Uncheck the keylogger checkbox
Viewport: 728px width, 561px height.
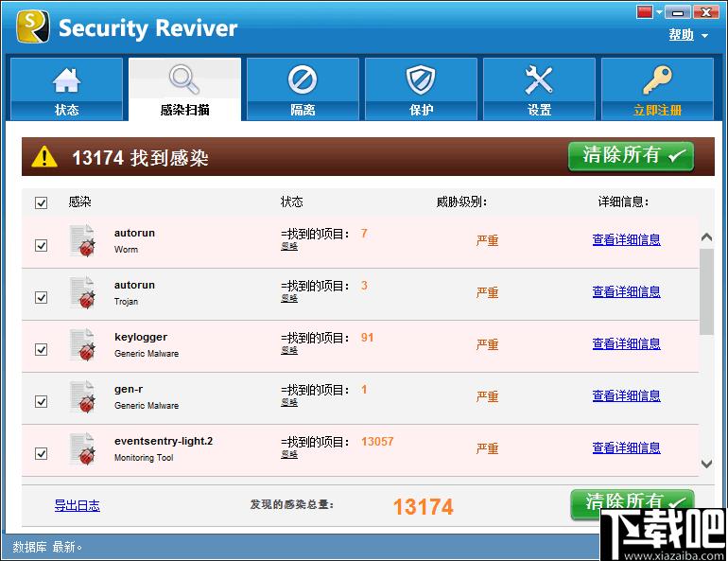click(41, 349)
